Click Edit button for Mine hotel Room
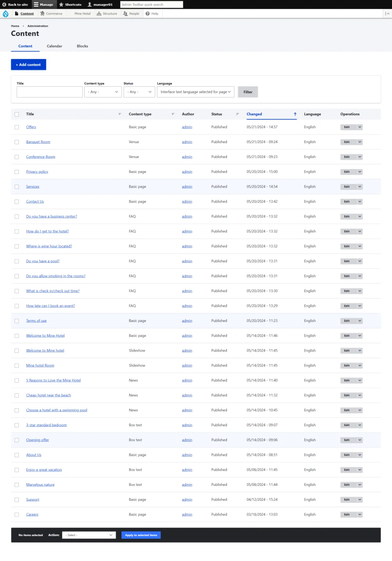 (x=348, y=365)
